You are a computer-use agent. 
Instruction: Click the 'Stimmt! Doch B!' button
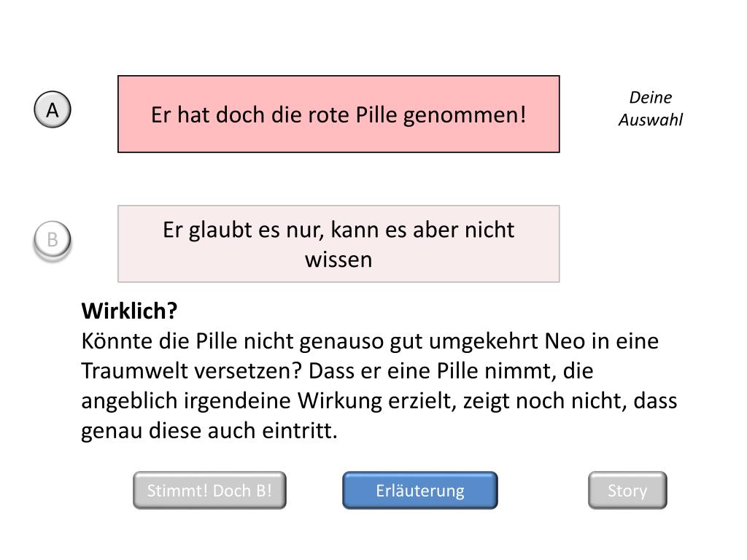pyautogui.click(x=209, y=491)
